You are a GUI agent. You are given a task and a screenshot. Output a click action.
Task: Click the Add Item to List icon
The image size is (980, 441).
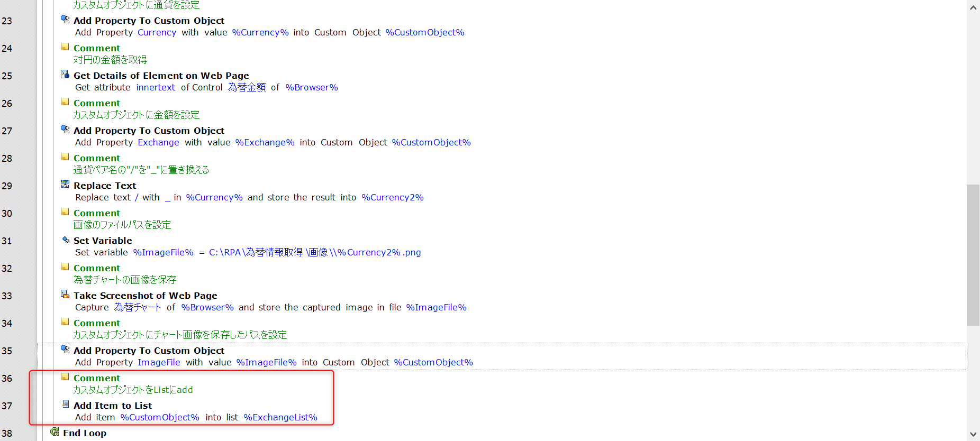65,405
